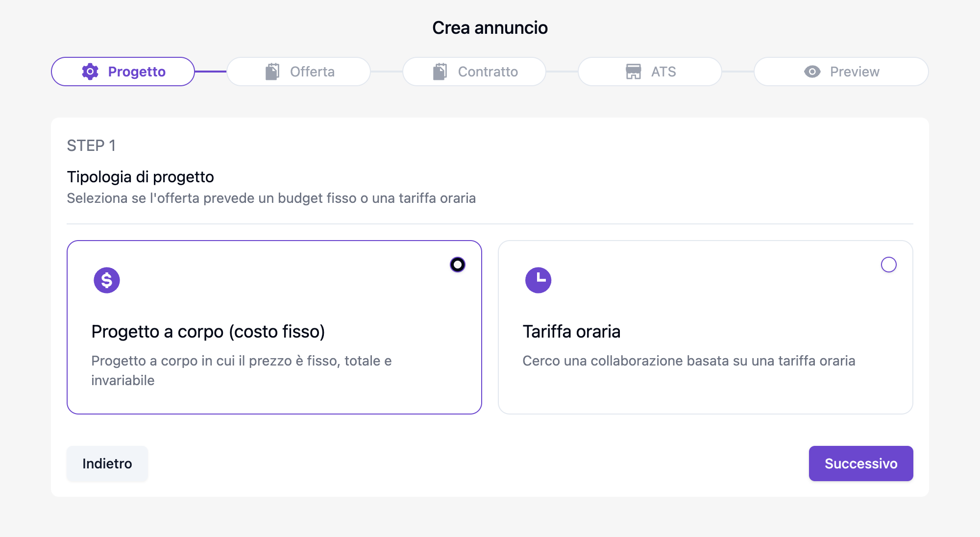The image size is (980, 537).
Task: Click the clipboard icon next to Offerta
Action: click(x=271, y=72)
